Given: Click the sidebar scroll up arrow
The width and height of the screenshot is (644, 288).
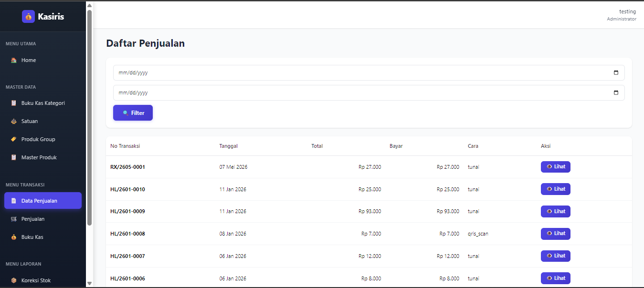Looking at the screenshot, I should click(89, 5).
